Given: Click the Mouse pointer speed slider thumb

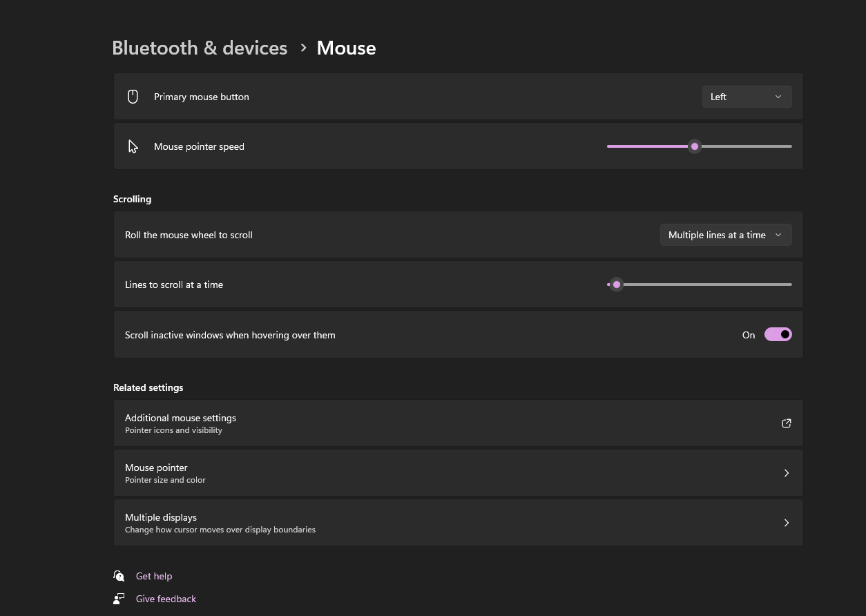Looking at the screenshot, I should [695, 146].
